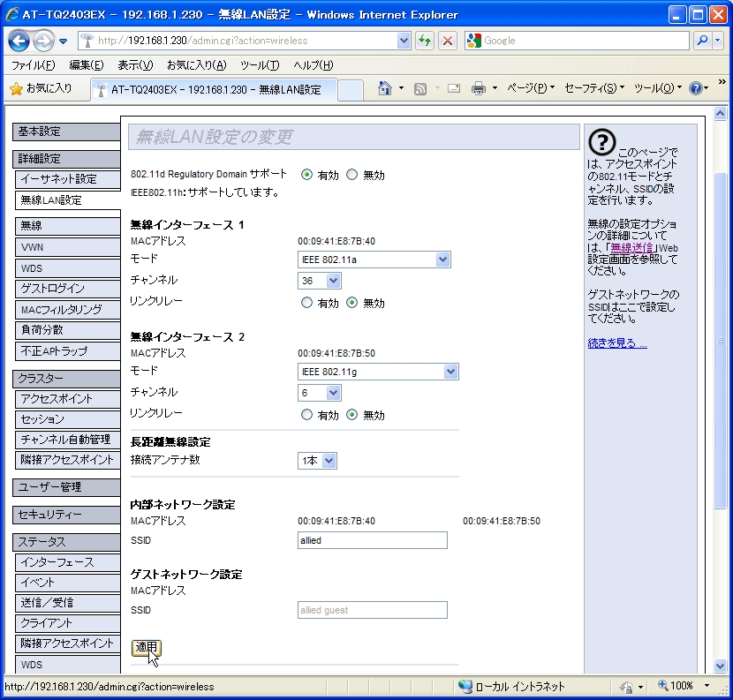Select リンクリレー 無効 for interface 1
The width and height of the screenshot is (733, 700).
pos(351,303)
